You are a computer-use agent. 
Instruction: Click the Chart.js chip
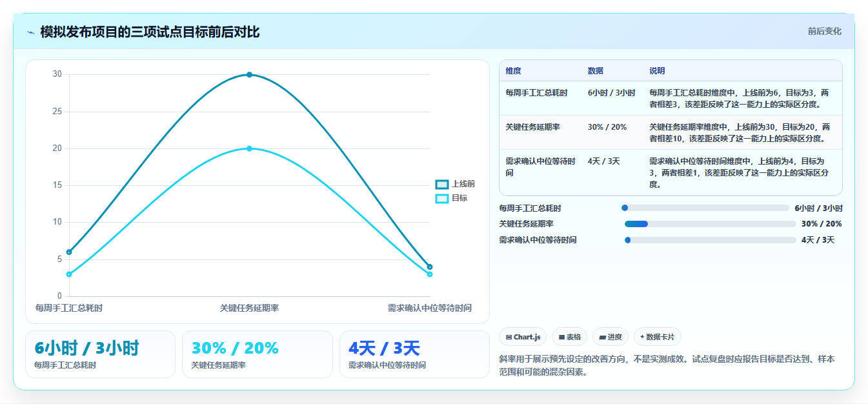[x=523, y=337]
